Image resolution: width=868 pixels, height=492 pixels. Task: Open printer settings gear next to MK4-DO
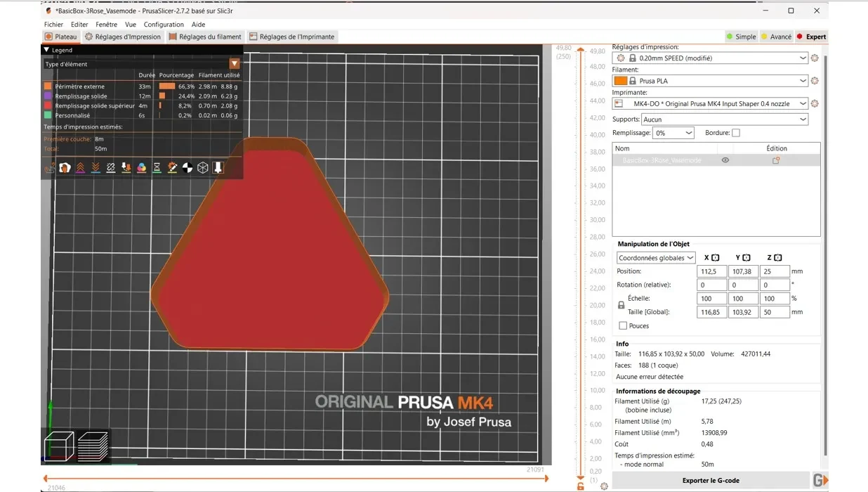tap(815, 103)
